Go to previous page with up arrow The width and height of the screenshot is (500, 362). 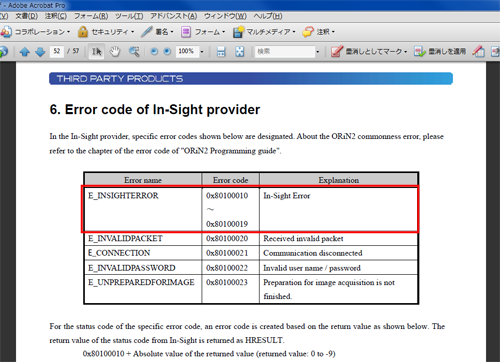[25, 52]
